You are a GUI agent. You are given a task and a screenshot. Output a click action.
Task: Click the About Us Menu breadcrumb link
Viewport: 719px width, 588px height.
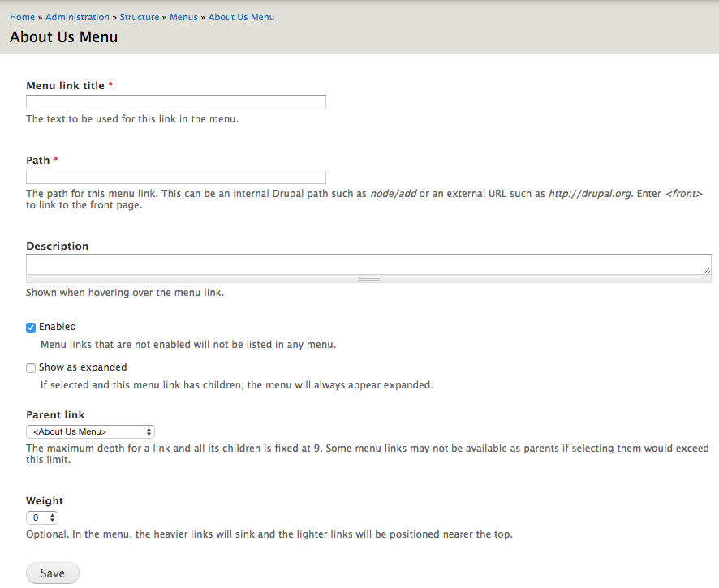point(241,17)
